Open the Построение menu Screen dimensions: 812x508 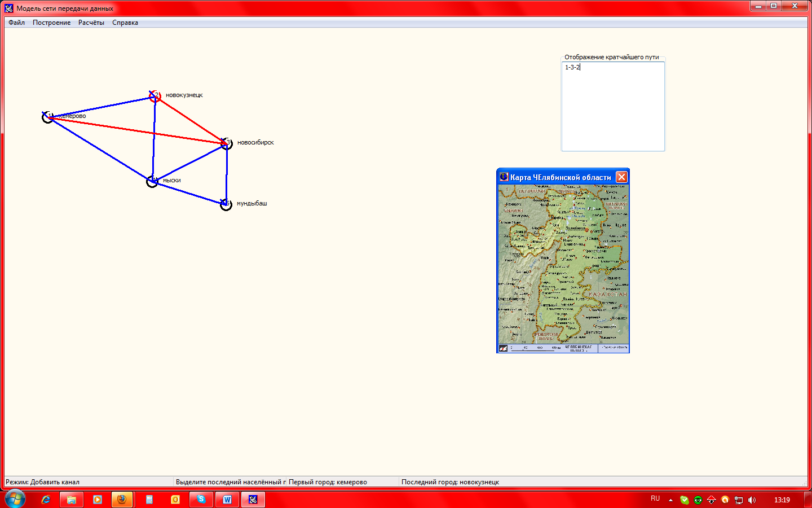[51, 23]
